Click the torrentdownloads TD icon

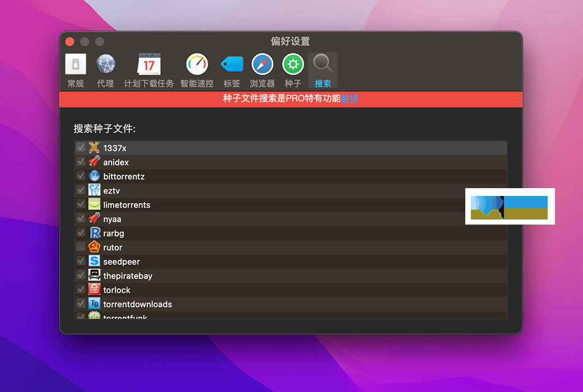[94, 304]
